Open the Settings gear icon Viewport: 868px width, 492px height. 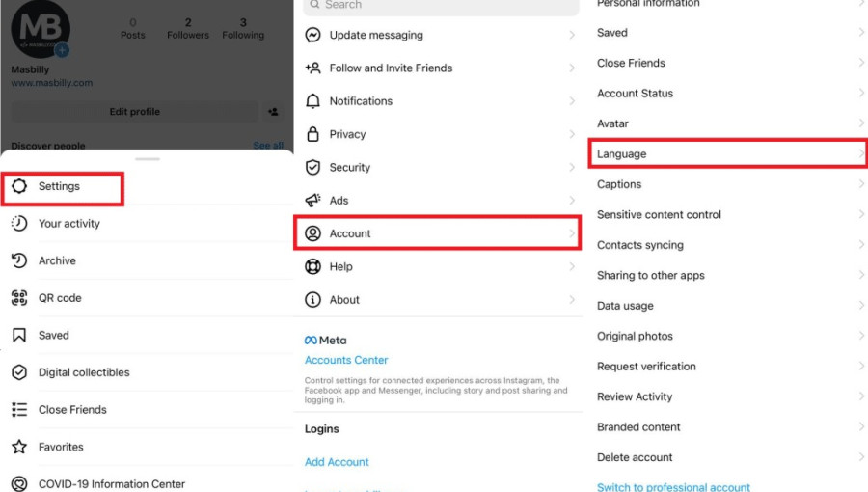(19, 186)
